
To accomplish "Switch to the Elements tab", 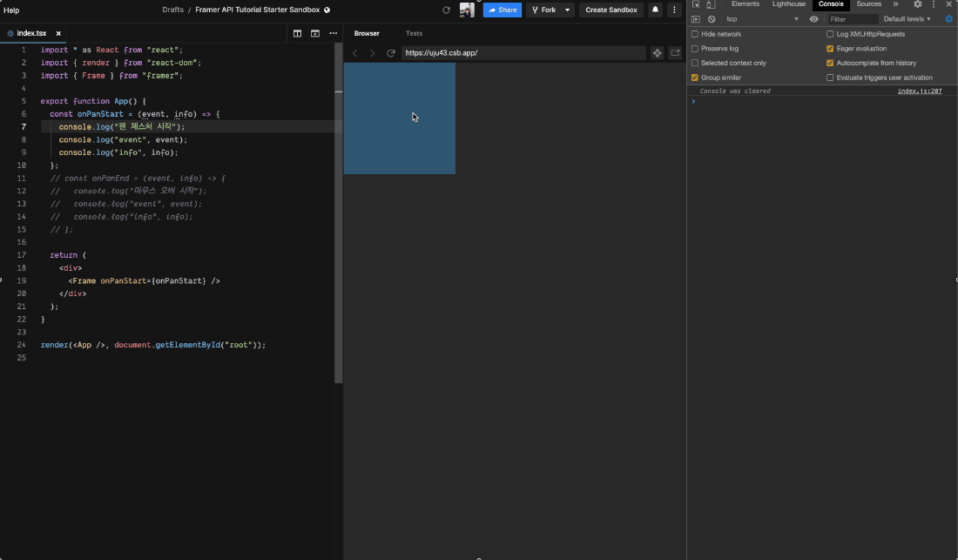I will pos(745,4).
